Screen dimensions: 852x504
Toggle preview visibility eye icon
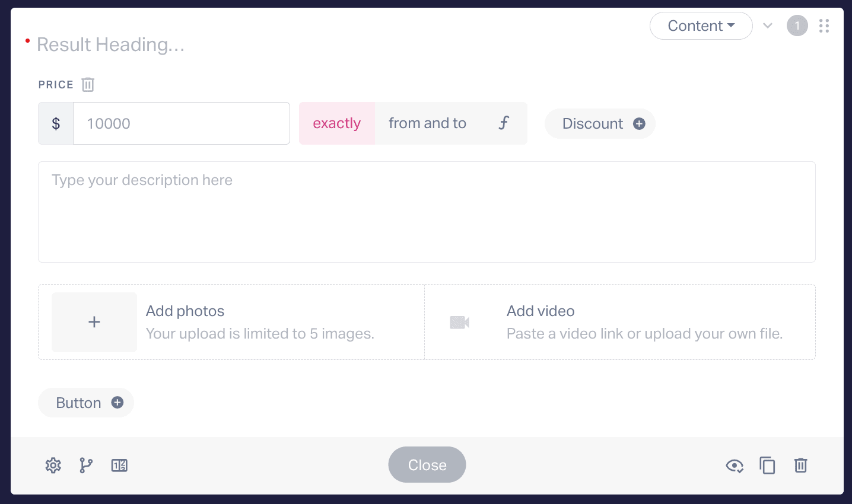point(735,466)
